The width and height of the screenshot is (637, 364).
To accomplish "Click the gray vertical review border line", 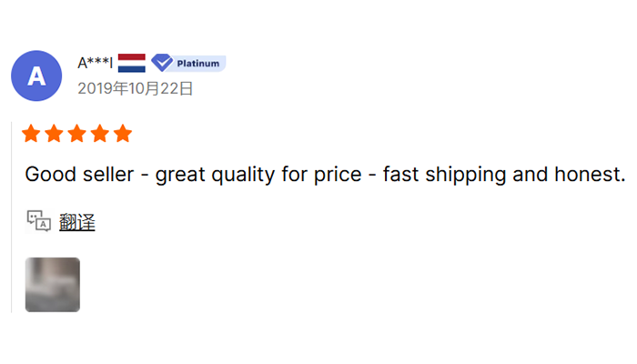I will pyautogui.click(x=11, y=217).
